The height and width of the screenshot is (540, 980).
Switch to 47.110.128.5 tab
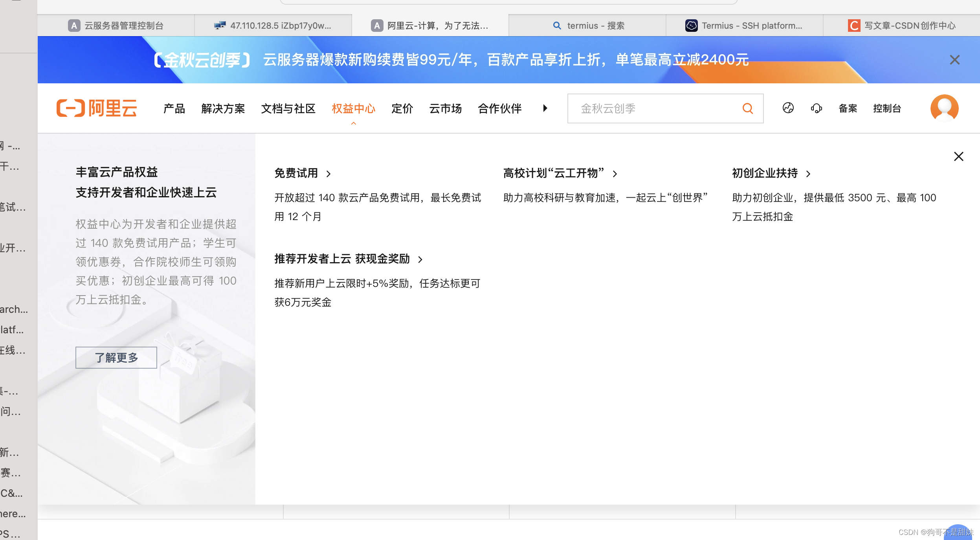pyautogui.click(x=273, y=26)
